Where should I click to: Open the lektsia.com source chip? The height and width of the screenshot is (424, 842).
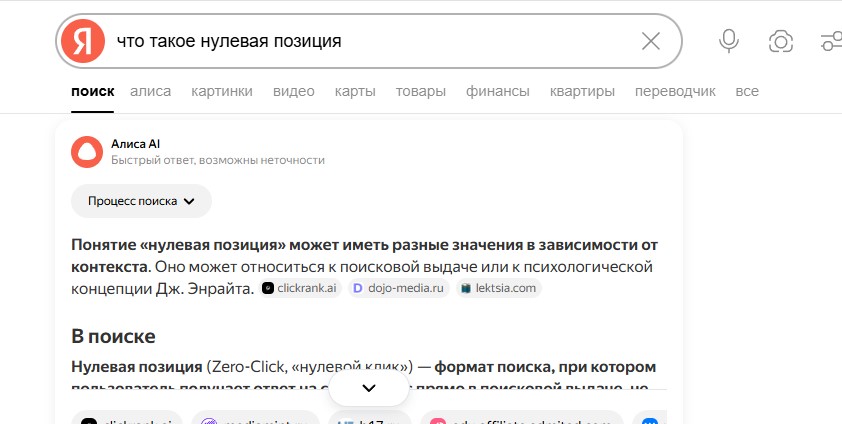[499, 288]
